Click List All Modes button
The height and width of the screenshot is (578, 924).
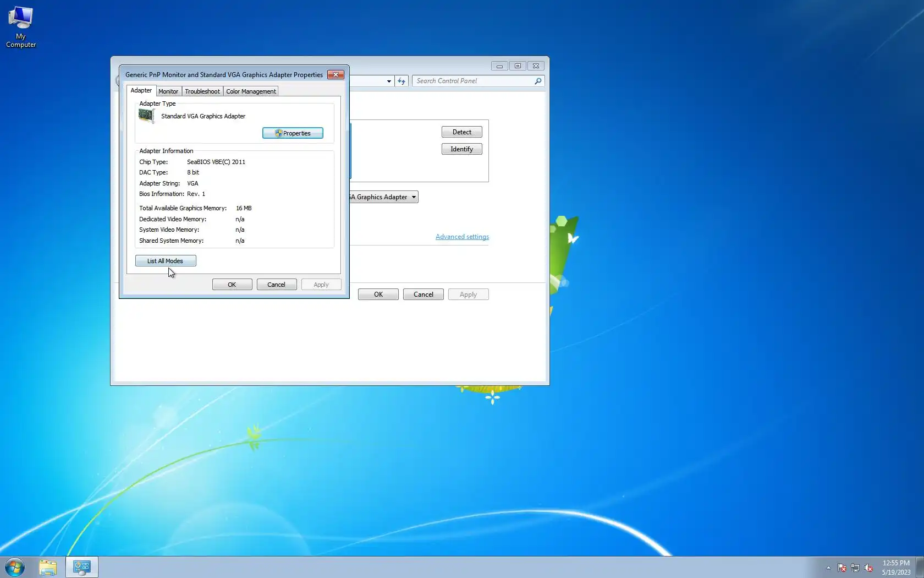166,261
